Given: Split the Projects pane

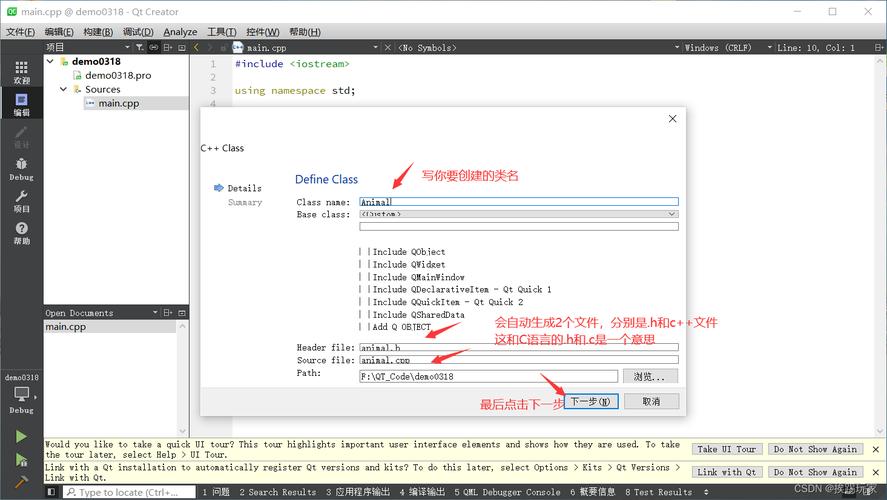Looking at the screenshot, I should pyautogui.click(x=168, y=48).
